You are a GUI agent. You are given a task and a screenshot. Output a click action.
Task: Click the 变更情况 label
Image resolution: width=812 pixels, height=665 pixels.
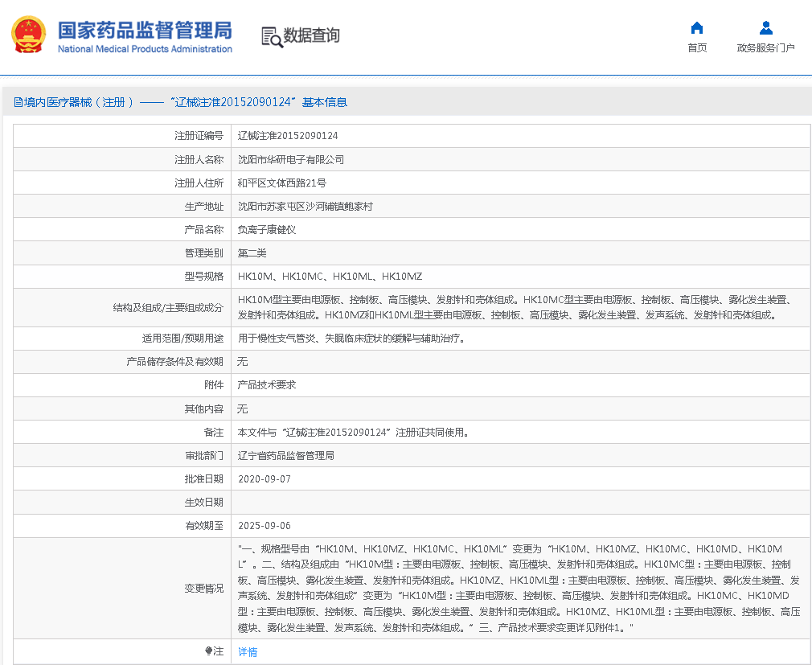(x=204, y=589)
